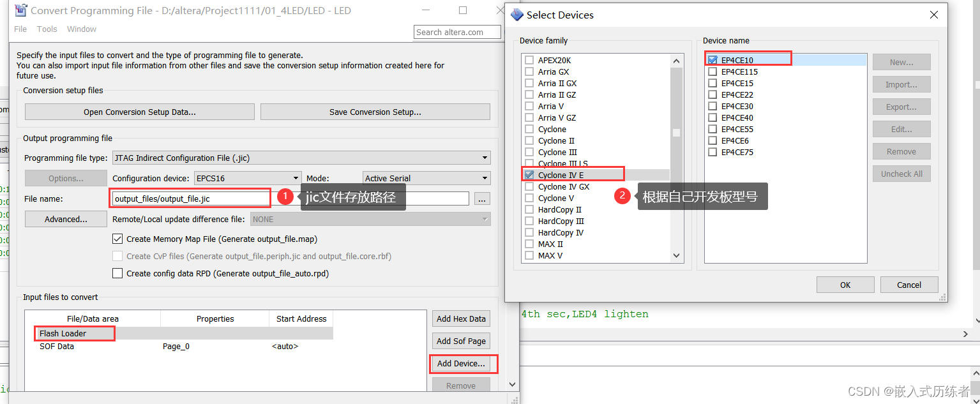Check the EP4CE6 device
980x404 pixels.
click(712, 140)
